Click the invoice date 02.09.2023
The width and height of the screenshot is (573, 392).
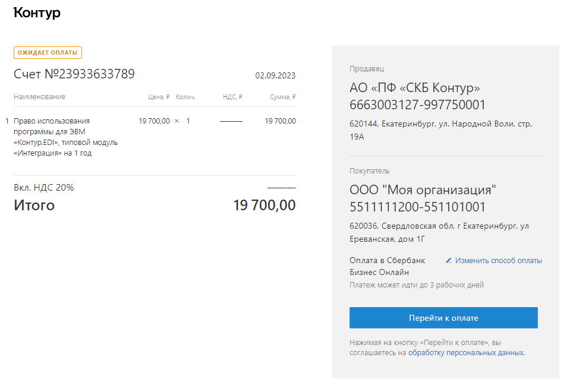pyautogui.click(x=275, y=75)
